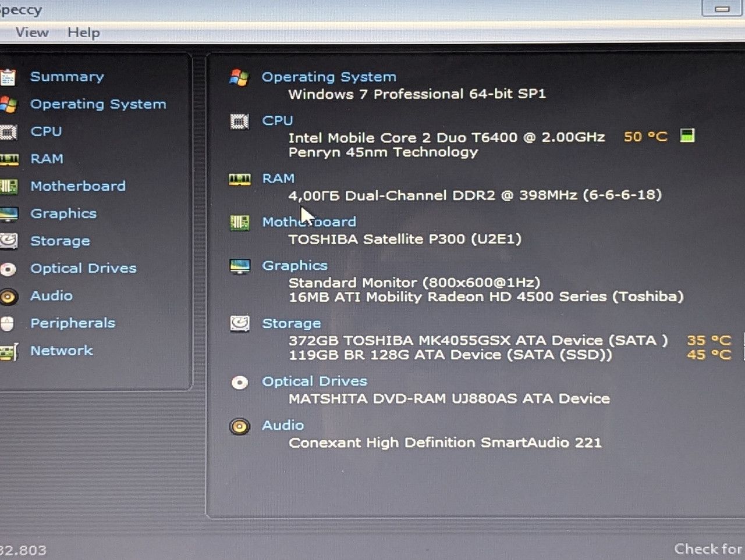Click the Windows flag icon in summary panel
745x560 pixels.
[239, 77]
